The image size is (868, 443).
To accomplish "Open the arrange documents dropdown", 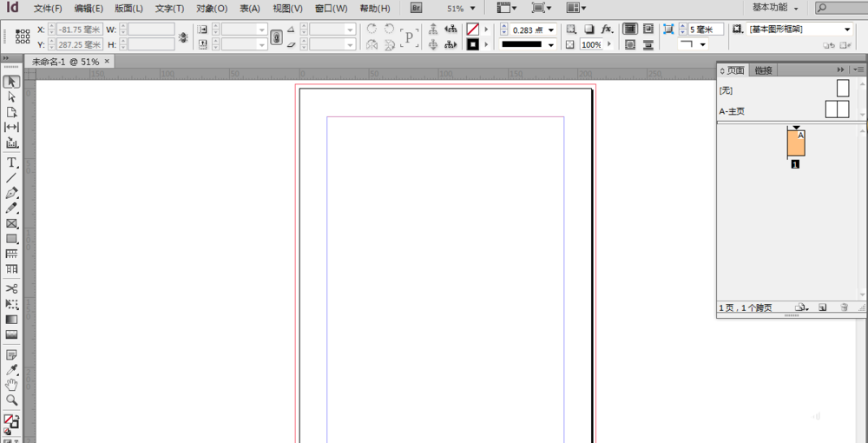I will [x=576, y=8].
